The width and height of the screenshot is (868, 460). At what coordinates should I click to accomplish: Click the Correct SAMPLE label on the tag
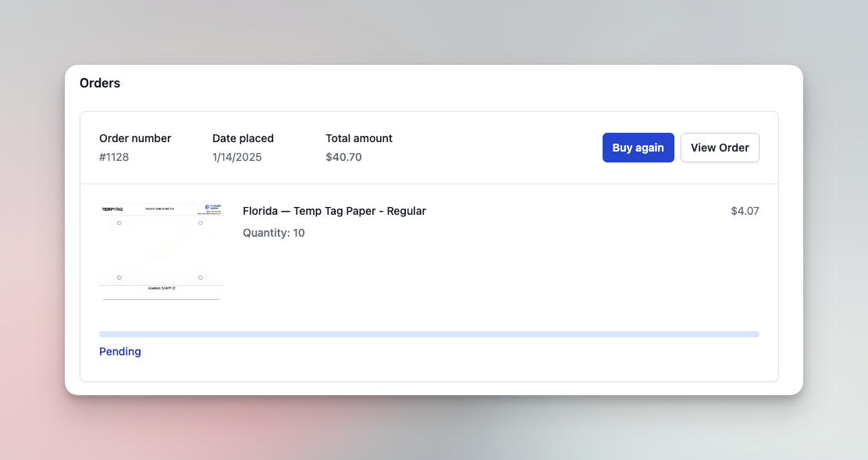pyautogui.click(x=162, y=288)
